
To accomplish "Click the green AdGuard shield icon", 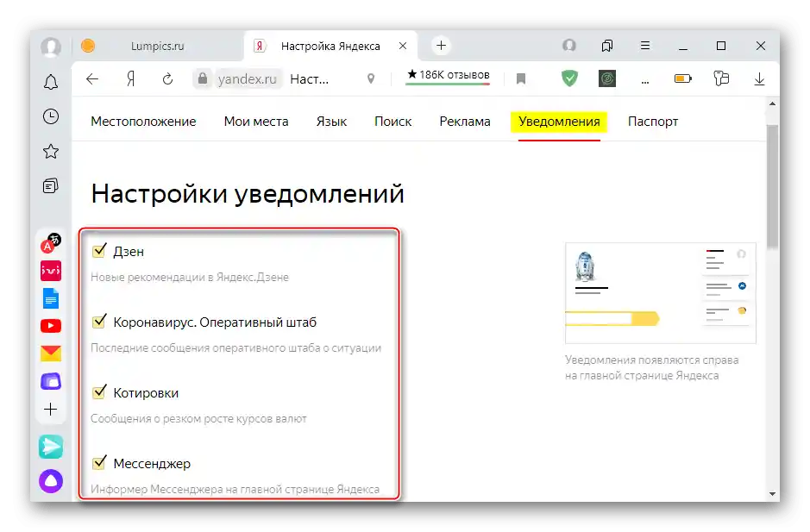I will (x=569, y=78).
